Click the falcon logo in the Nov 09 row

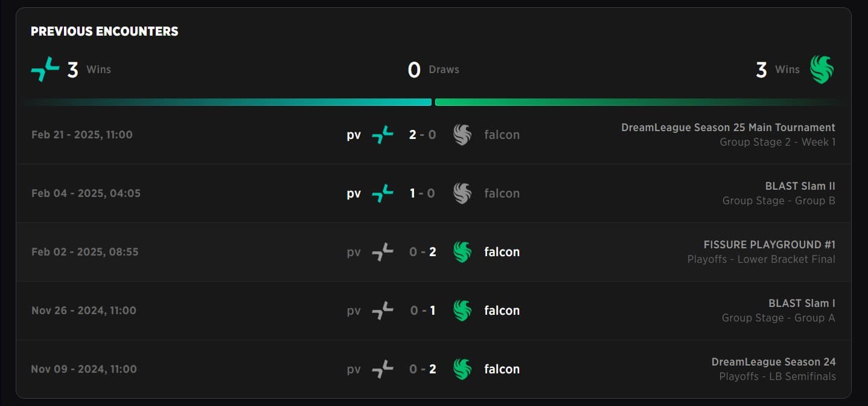[462, 369]
